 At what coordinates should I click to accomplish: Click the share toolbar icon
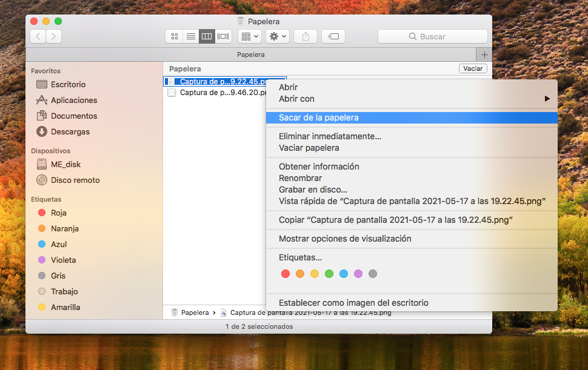pyautogui.click(x=306, y=36)
